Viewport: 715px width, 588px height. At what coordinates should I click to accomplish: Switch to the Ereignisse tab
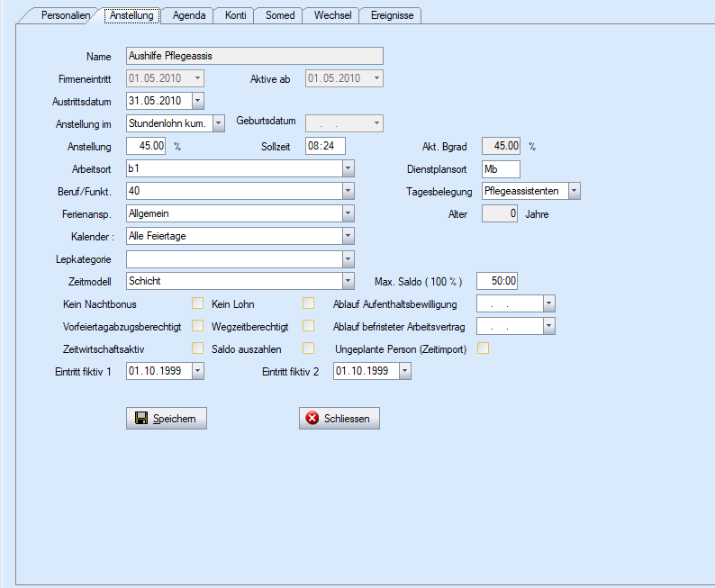[x=390, y=15]
